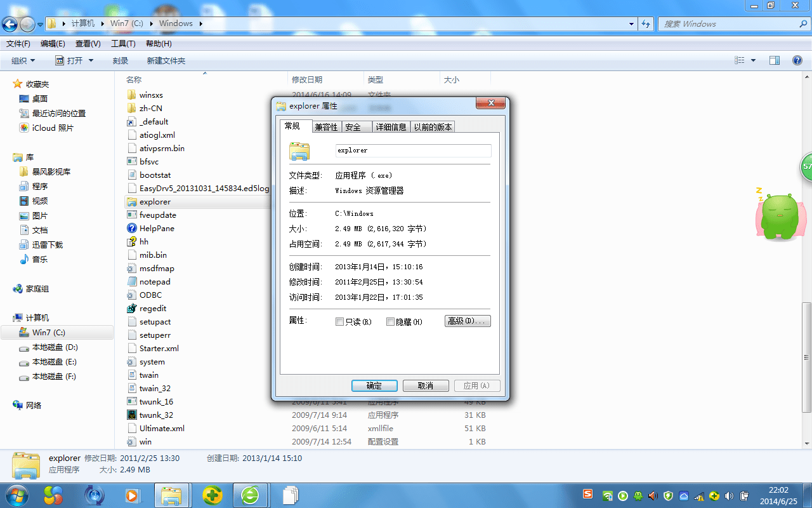This screenshot has width=812, height=508.
Task: Enable the 只读 (Read-only) checkbox
Action: pos(340,321)
